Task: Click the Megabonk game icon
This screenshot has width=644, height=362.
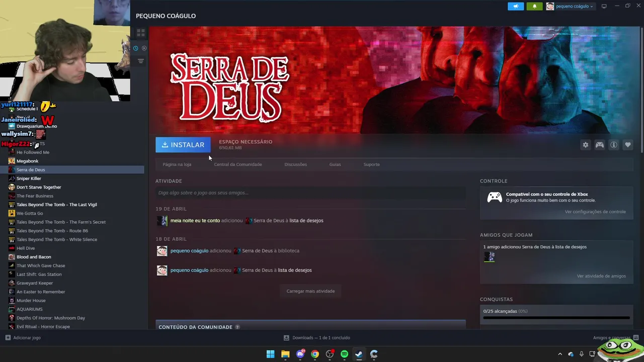Action: (x=12, y=161)
